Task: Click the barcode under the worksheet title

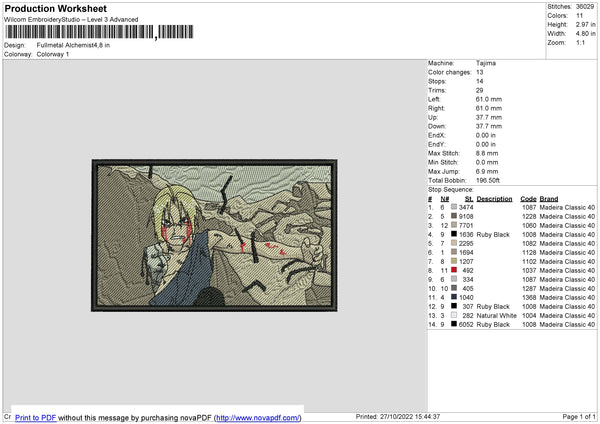Action: point(99,32)
